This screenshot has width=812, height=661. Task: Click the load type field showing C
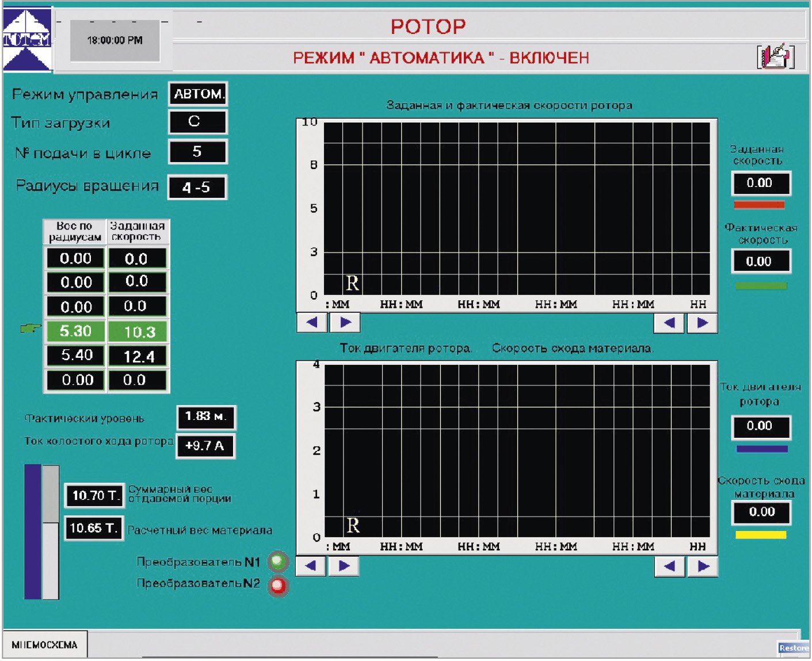198,122
